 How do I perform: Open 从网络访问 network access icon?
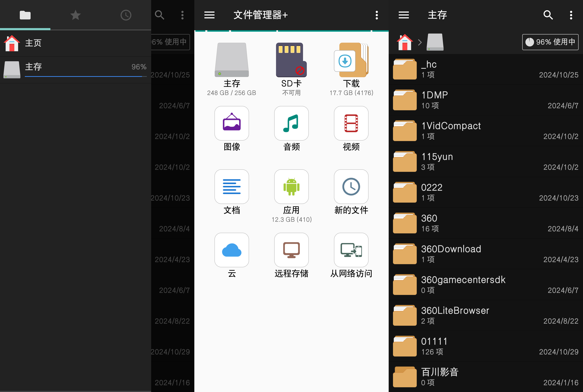click(351, 250)
